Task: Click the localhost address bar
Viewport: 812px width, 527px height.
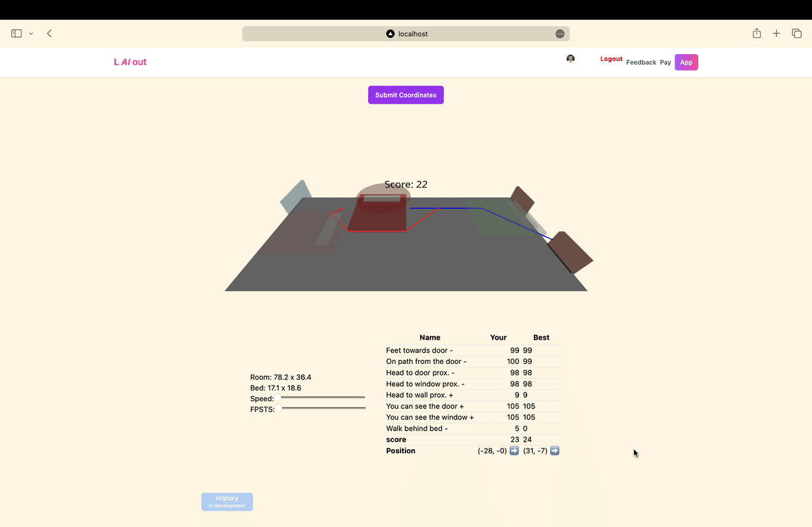Action: [406, 33]
